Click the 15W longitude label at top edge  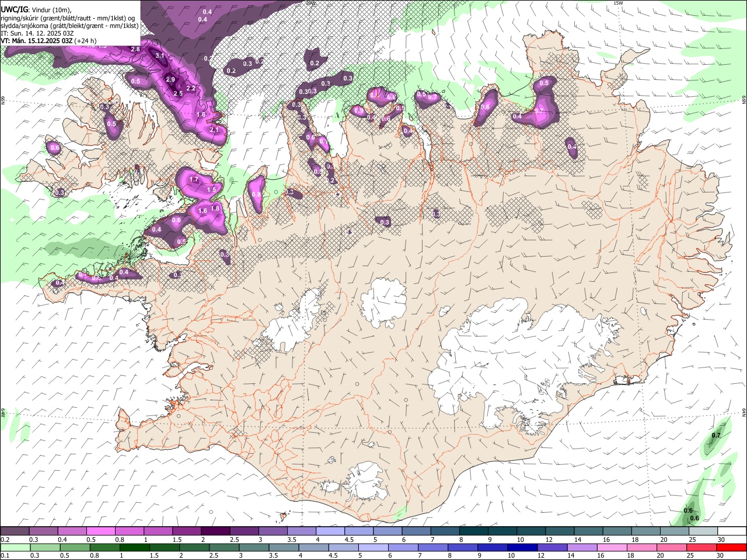619,3
